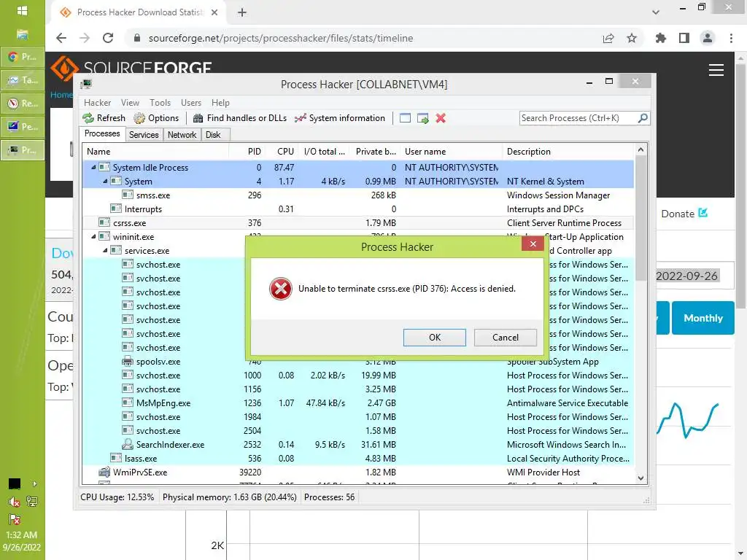Open SourceForge hamburger menu

[x=716, y=70]
